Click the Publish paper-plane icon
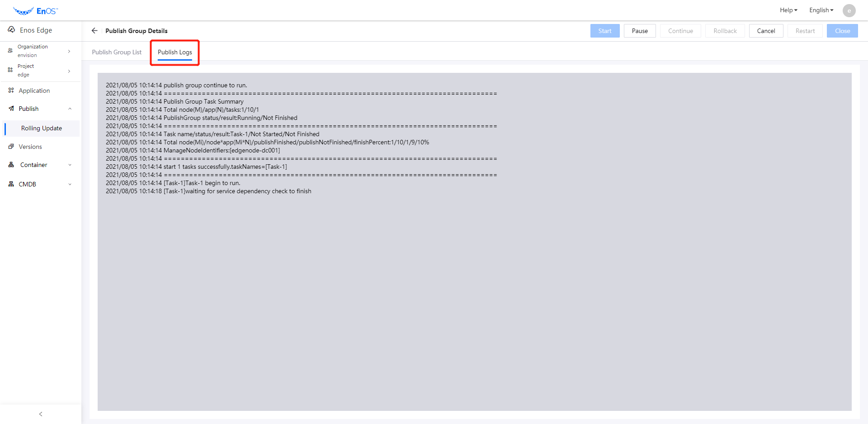The width and height of the screenshot is (868, 424). click(11, 109)
